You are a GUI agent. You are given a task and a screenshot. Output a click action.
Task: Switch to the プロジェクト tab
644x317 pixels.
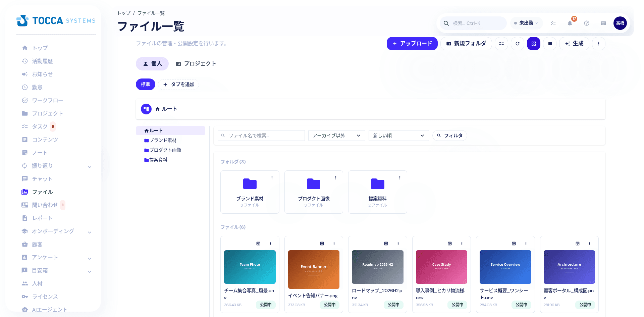tap(196, 64)
